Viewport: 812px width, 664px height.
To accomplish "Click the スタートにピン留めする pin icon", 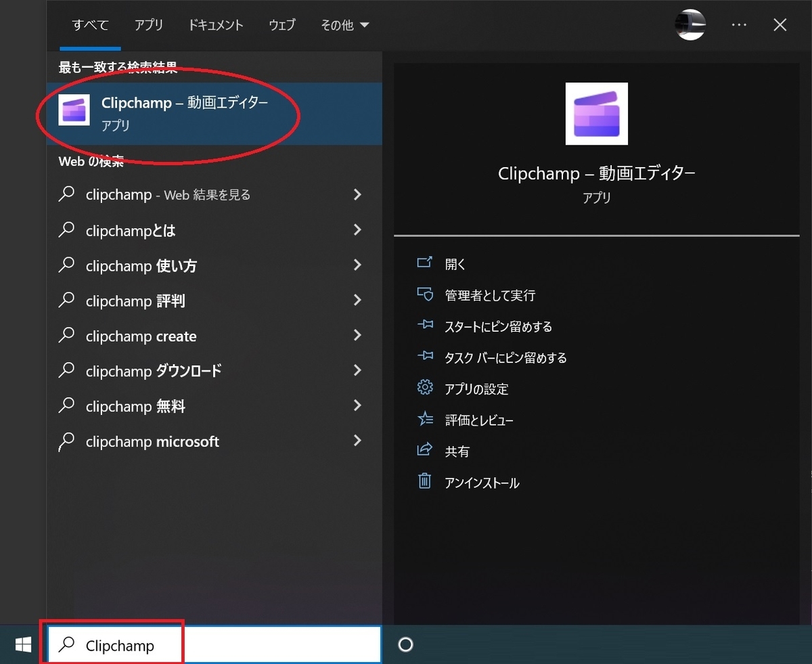I will (425, 326).
